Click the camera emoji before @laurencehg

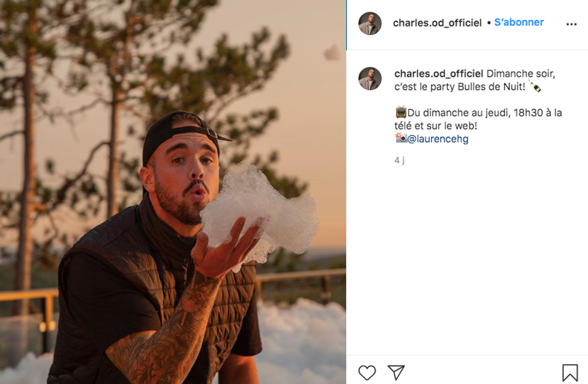click(x=401, y=138)
